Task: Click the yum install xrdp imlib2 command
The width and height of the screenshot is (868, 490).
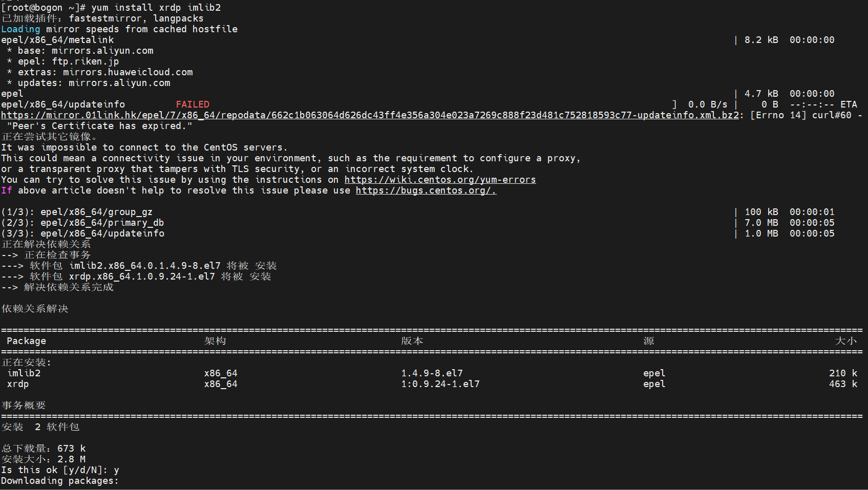Action: pyautogui.click(x=156, y=8)
